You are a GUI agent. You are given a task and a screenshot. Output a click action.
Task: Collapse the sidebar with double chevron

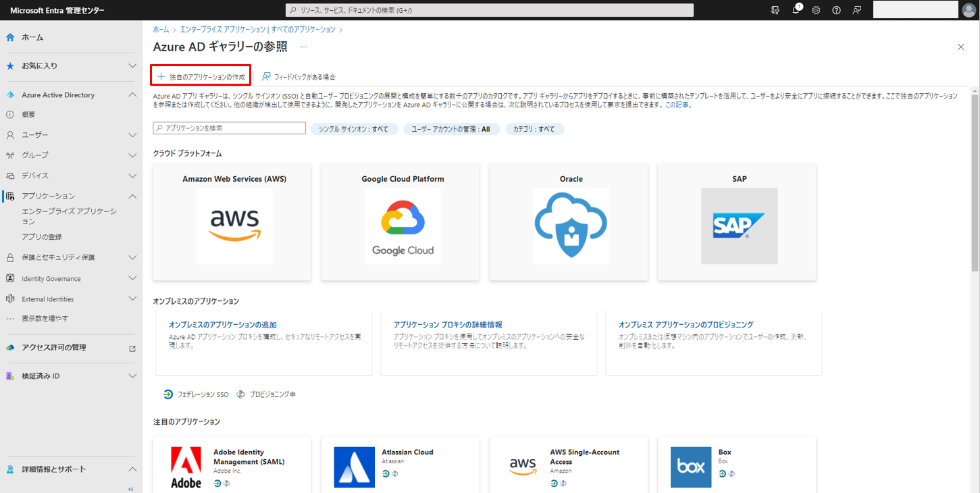131,488
